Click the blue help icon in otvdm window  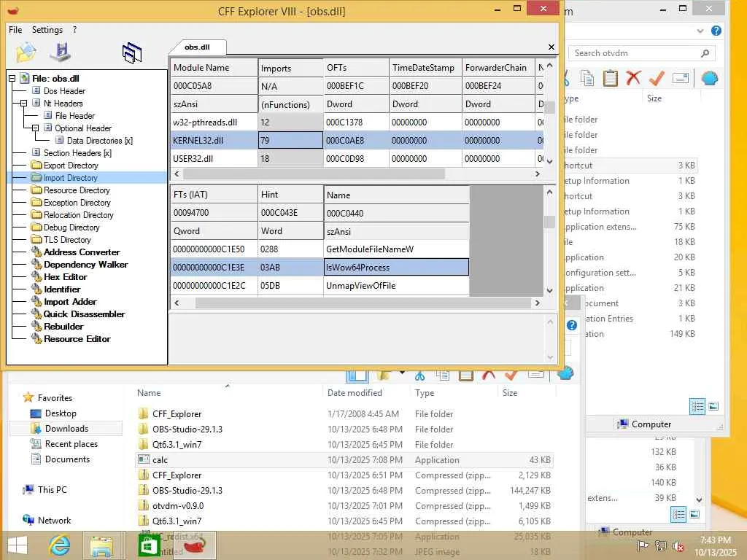pyautogui.click(x=716, y=31)
